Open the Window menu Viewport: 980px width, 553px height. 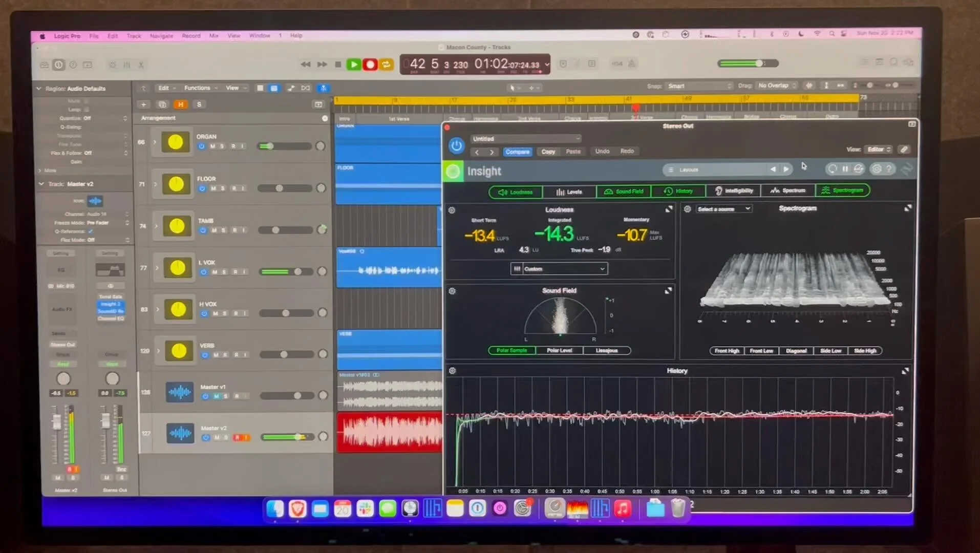click(260, 36)
